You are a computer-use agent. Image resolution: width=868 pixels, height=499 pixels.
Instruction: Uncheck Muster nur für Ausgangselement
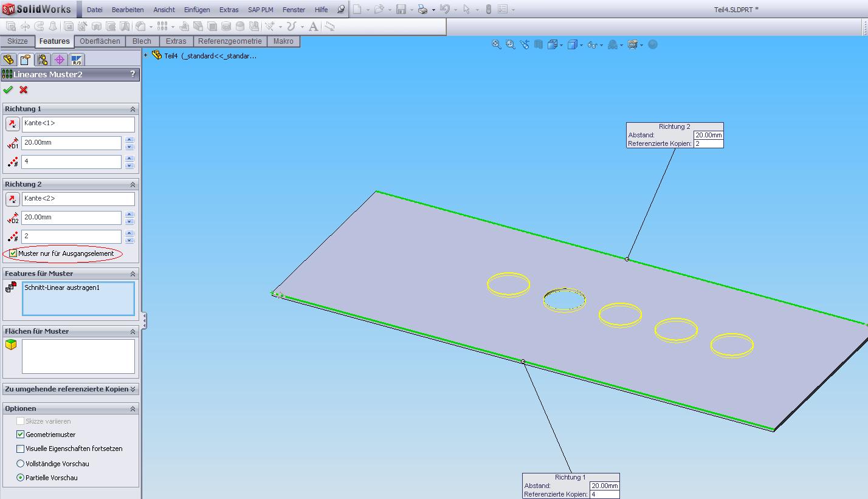(13, 253)
